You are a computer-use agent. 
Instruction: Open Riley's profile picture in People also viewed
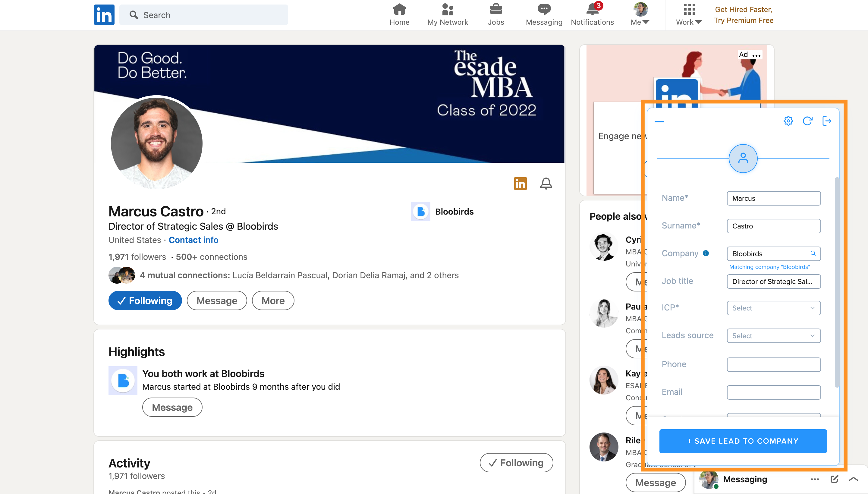[x=603, y=447]
